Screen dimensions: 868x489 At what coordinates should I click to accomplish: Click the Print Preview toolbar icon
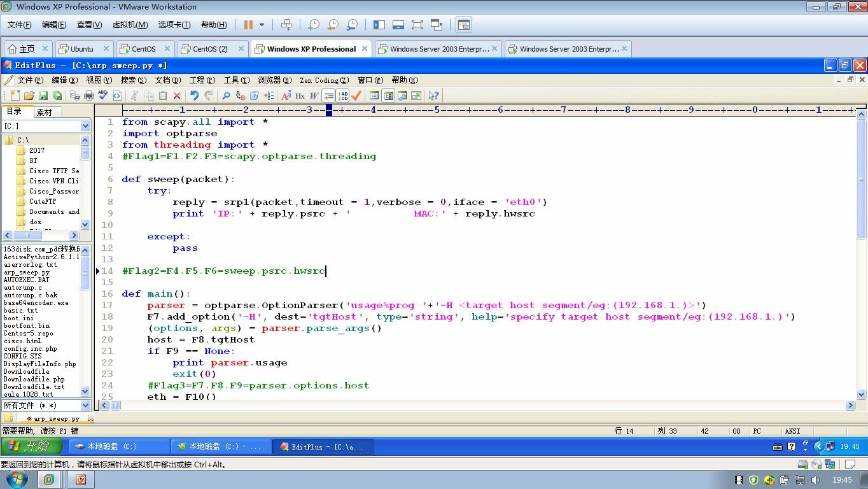(x=75, y=96)
